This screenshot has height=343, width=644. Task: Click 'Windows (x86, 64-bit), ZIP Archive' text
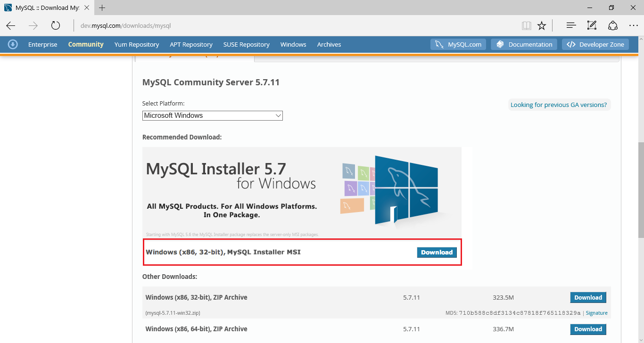coord(196,329)
